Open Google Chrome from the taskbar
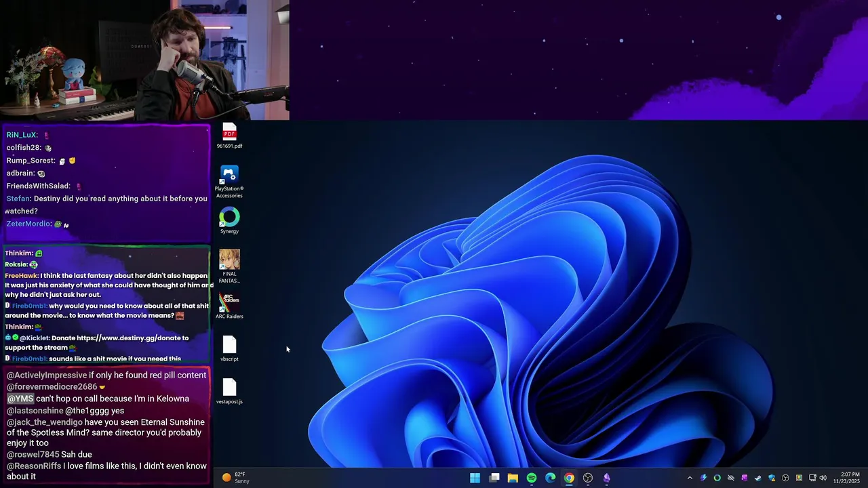This screenshot has width=868, height=488. pyautogui.click(x=569, y=478)
